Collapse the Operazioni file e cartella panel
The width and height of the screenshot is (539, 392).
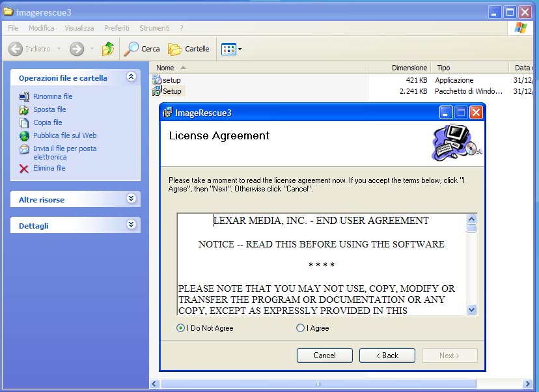131,76
